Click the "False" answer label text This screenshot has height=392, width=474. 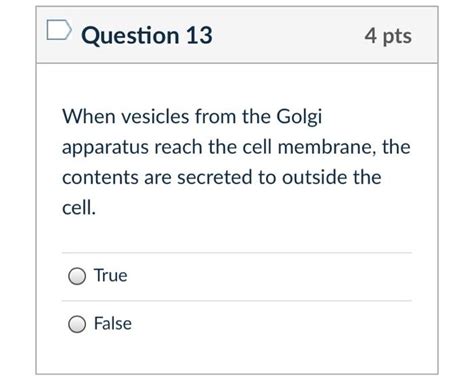[x=113, y=323]
